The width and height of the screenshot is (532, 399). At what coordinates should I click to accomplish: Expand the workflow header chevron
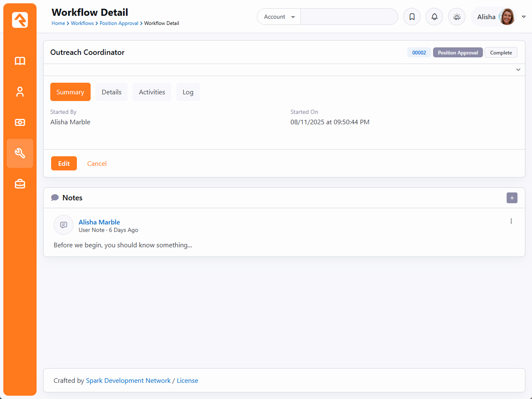(x=518, y=70)
